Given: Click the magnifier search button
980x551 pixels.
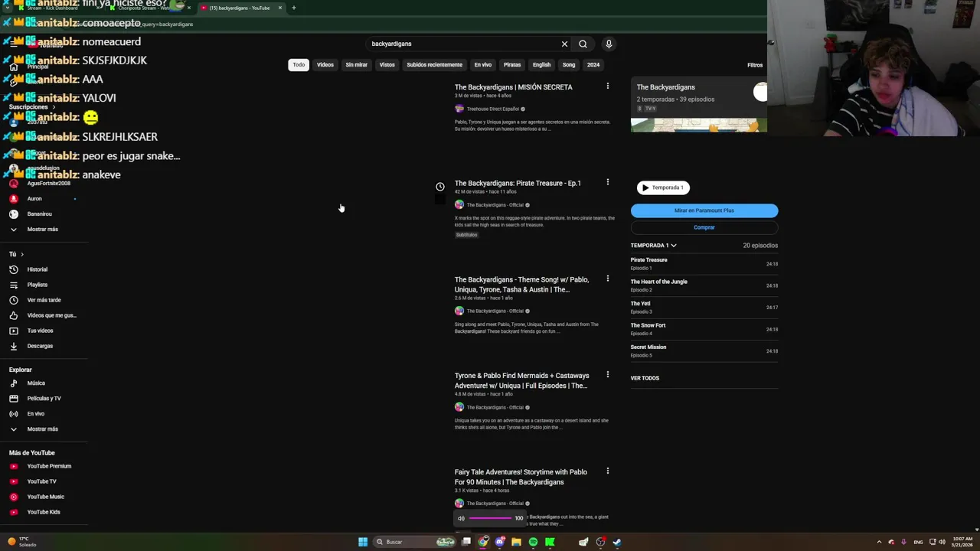Looking at the screenshot, I should [583, 44].
